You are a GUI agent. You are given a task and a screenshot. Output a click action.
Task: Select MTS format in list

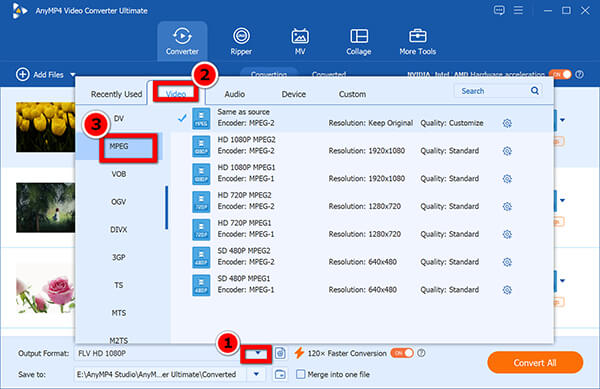pos(119,313)
